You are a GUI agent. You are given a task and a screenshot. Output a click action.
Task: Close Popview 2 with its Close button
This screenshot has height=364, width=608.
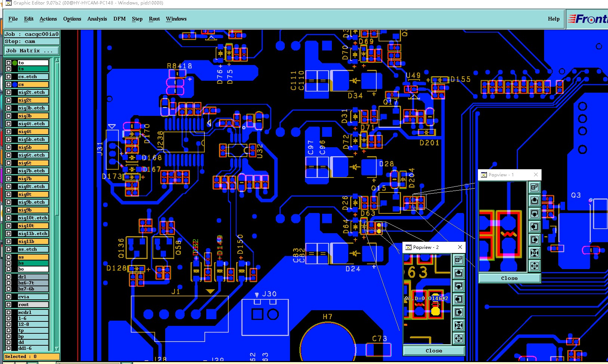(434, 351)
